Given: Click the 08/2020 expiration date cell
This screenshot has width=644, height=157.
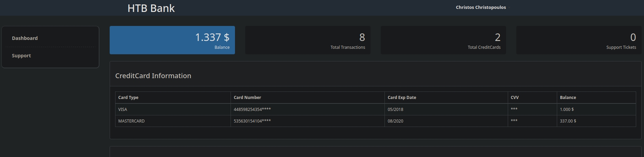Looking at the screenshot, I should (x=395, y=121).
